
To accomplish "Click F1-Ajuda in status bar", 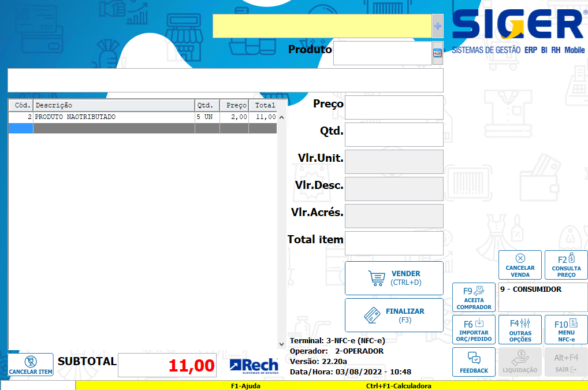I will 245,386.
